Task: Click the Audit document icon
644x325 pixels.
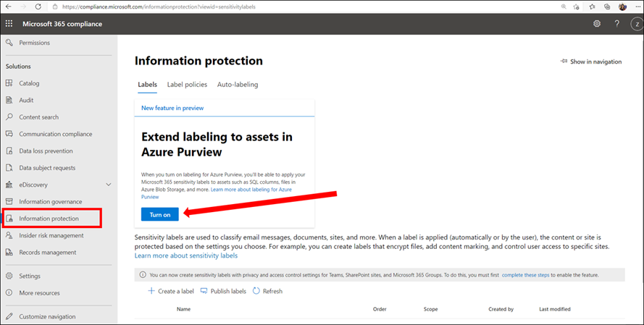Action: pyautogui.click(x=9, y=100)
